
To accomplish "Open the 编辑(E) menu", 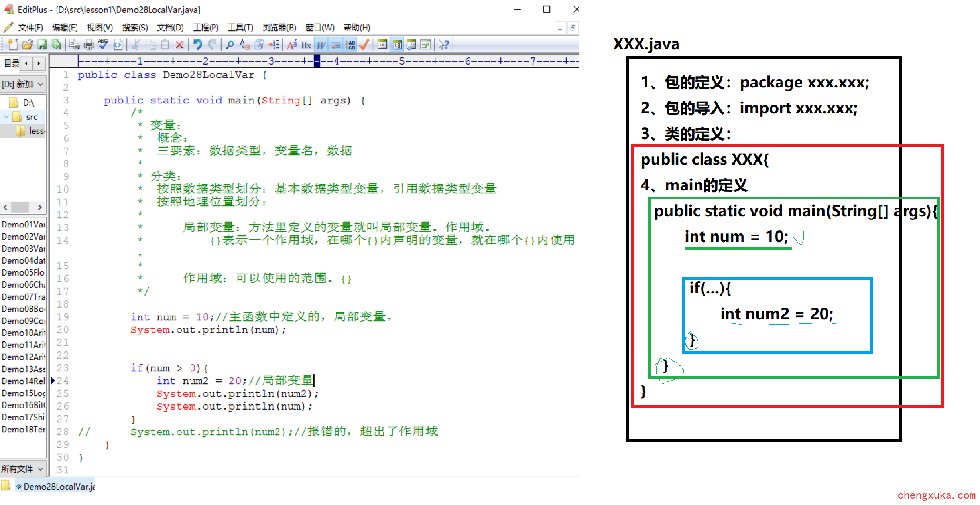I will coord(65,27).
